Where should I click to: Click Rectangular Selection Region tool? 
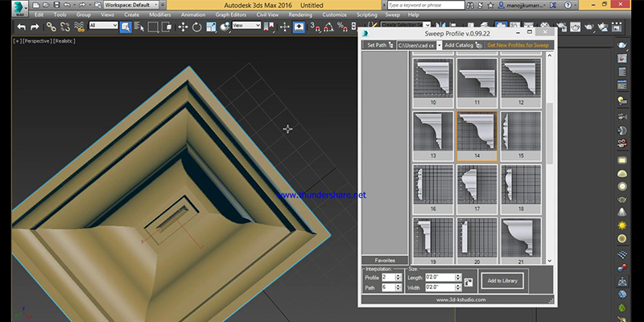tap(153, 27)
